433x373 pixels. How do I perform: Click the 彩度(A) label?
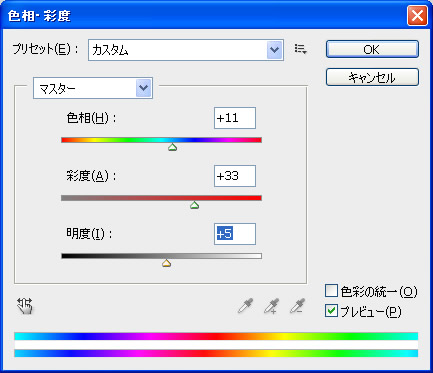pos(91,176)
